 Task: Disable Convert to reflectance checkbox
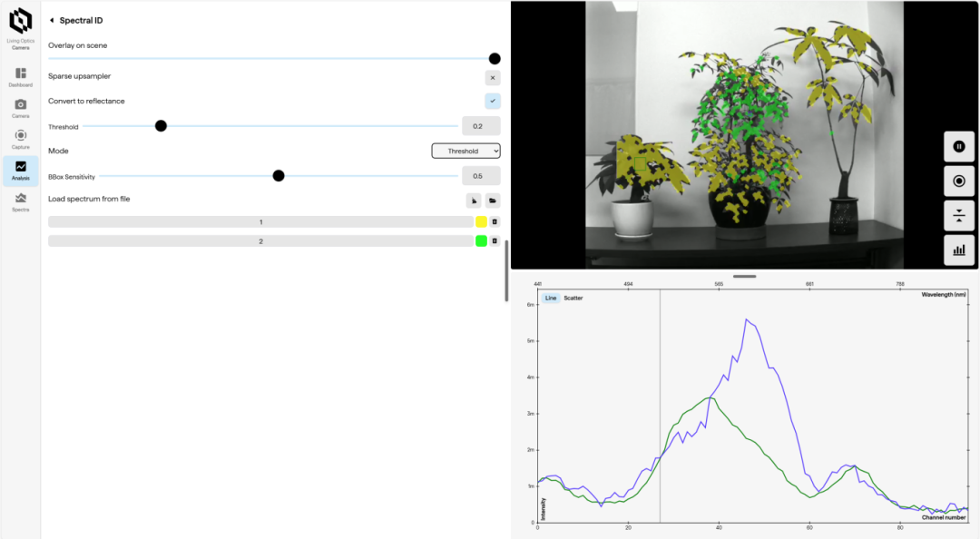point(493,101)
